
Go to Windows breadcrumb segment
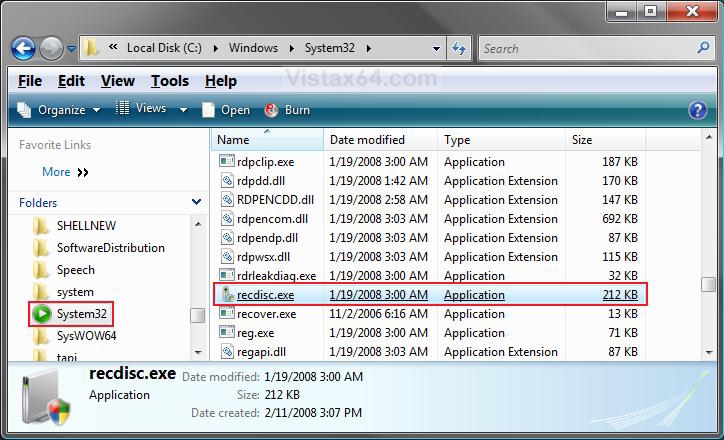point(253,48)
